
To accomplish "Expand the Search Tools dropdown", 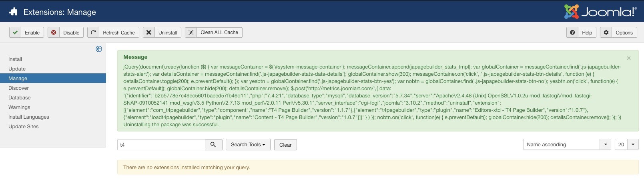I will [x=248, y=145].
